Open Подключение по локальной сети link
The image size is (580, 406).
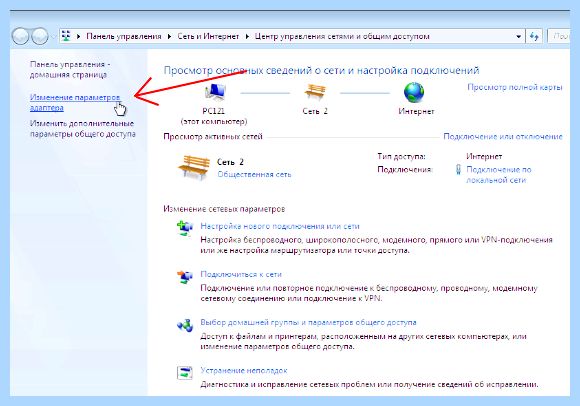pos(499,175)
